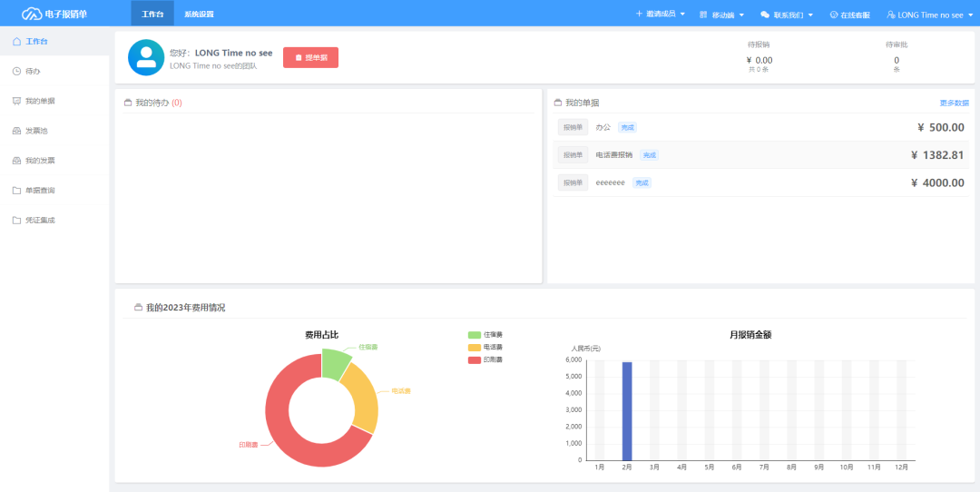Click the briefcase icon beside 我的待办
Screen dimensions: 980x492
coord(128,103)
